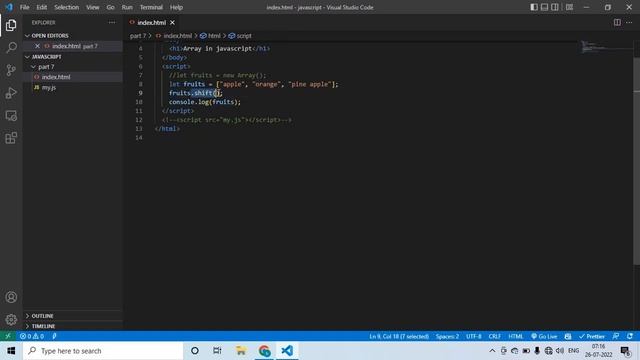Toggle the primary side bar layout icon
Image resolution: width=640 pixels, height=360 pixels.
click(x=534, y=7)
